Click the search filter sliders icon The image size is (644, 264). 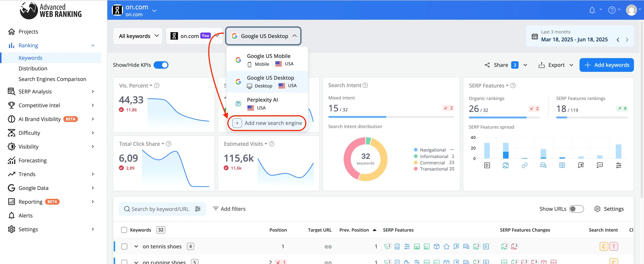click(198, 209)
